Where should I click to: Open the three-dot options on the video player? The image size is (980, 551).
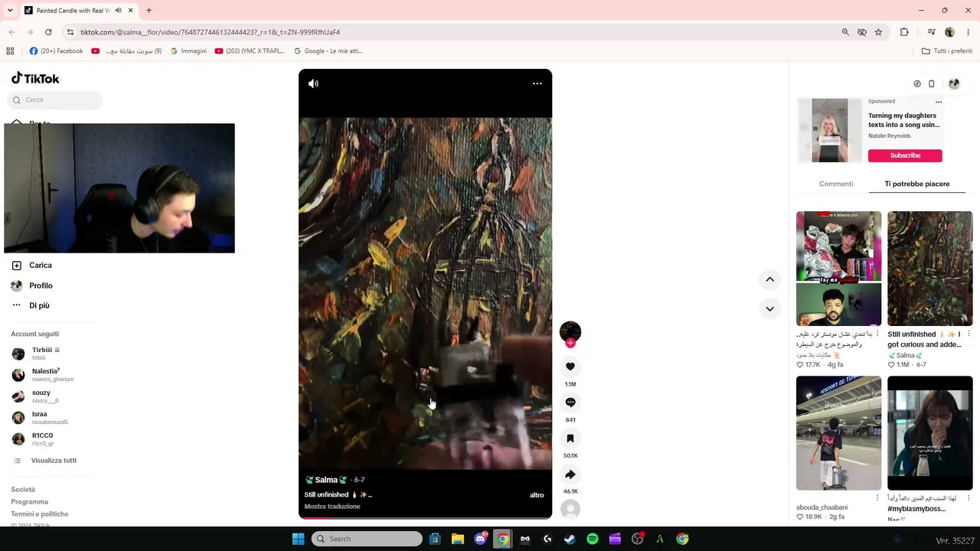tap(537, 83)
